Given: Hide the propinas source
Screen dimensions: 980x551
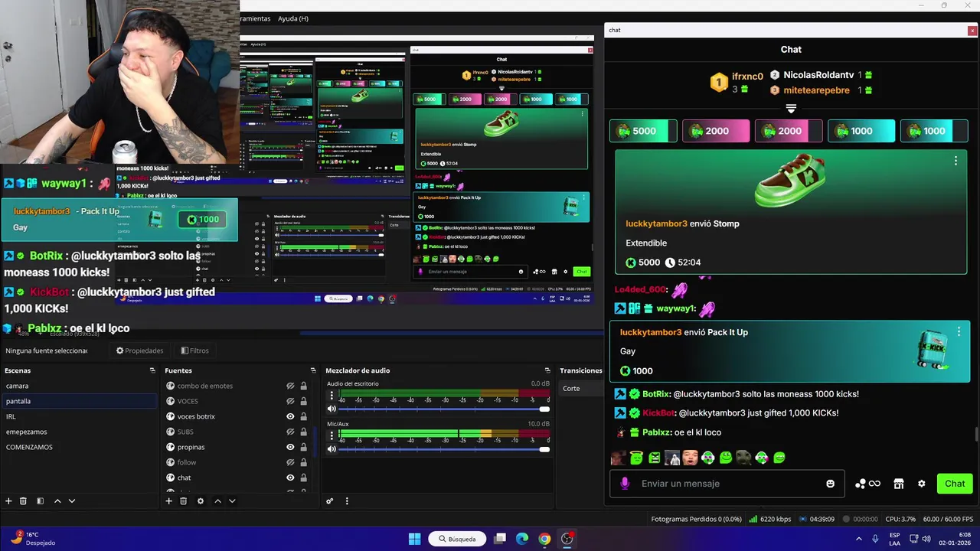Looking at the screenshot, I should 290,447.
